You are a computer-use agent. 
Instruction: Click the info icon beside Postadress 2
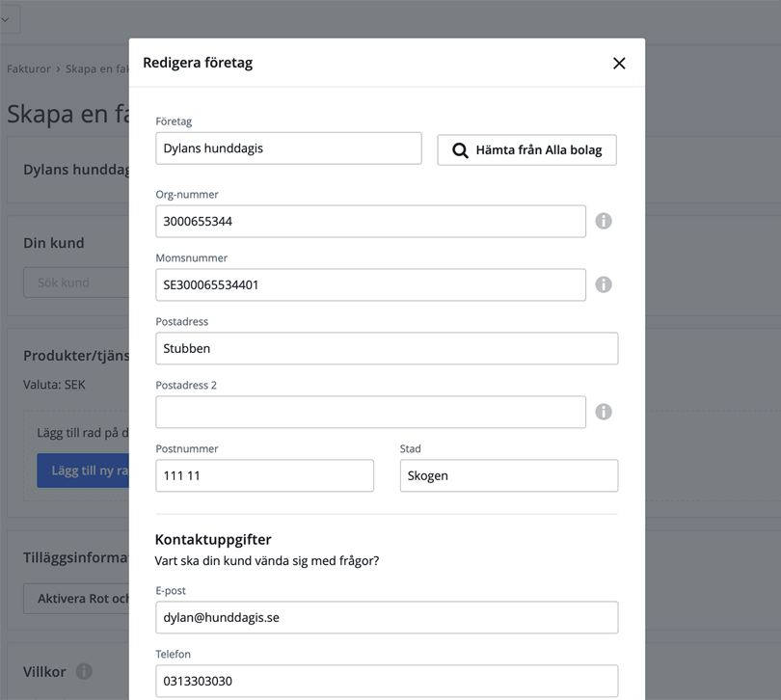[x=604, y=412]
